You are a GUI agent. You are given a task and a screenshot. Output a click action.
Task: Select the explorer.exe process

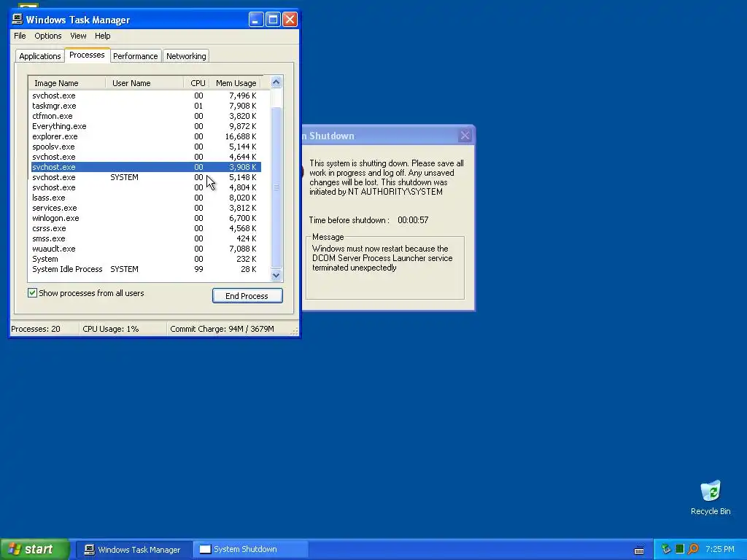click(x=146, y=136)
